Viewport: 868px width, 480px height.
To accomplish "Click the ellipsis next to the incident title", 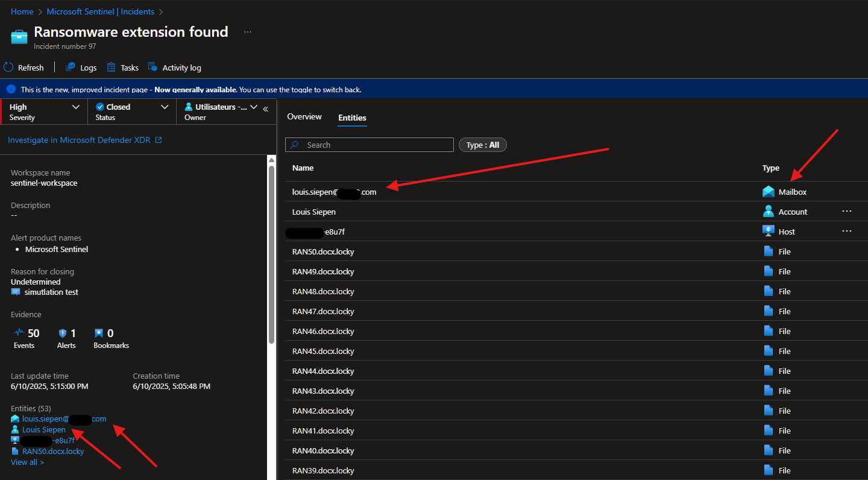I will [247, 32].
